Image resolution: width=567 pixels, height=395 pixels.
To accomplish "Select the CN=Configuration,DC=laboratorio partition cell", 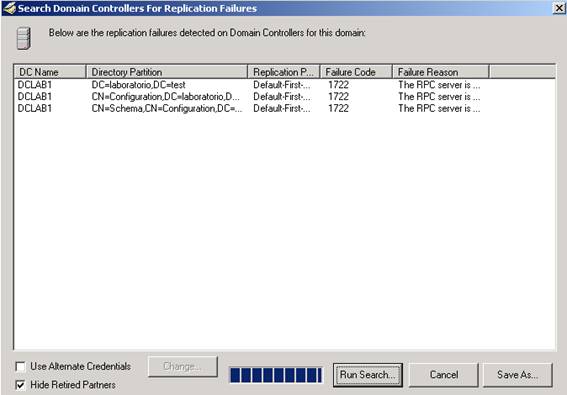I will click(x=166, y=97).
